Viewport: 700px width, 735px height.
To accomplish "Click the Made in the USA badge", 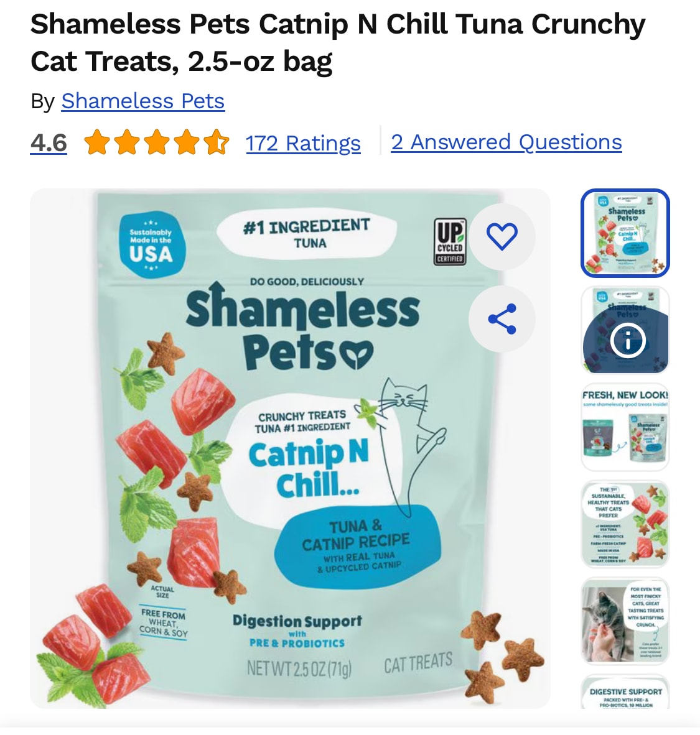I will [x=151, y=245].
